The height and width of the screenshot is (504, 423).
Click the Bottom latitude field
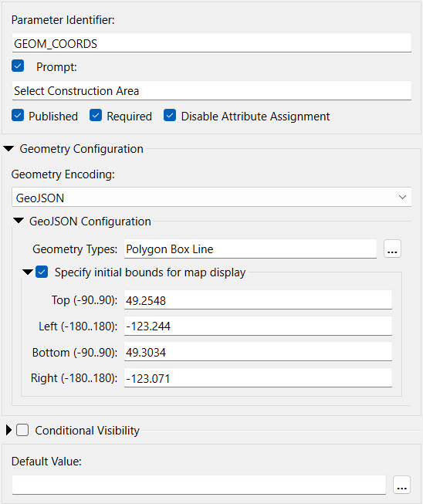(258, 352)
